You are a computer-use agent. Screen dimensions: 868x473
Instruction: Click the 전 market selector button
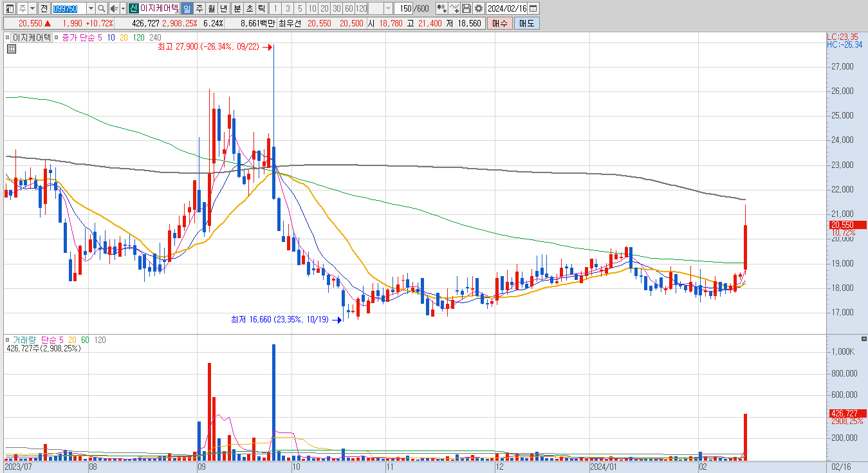pos(44,8)
